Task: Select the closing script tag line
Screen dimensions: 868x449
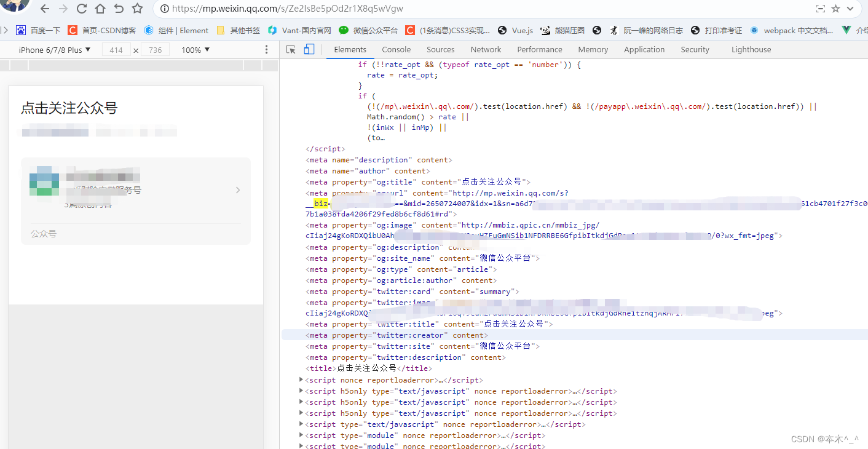Action: point(325,149)
